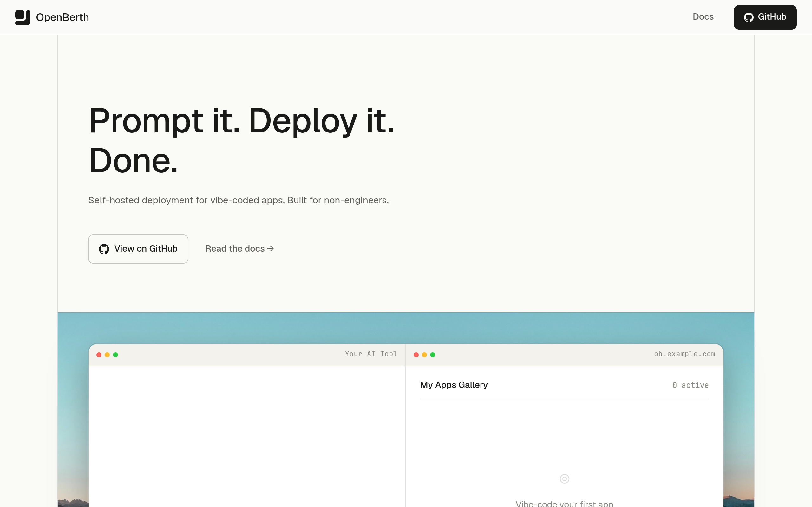Viewport: 812px width, 507px height.
Task: Click the View on GitHub button
Action: pos(138,249)
